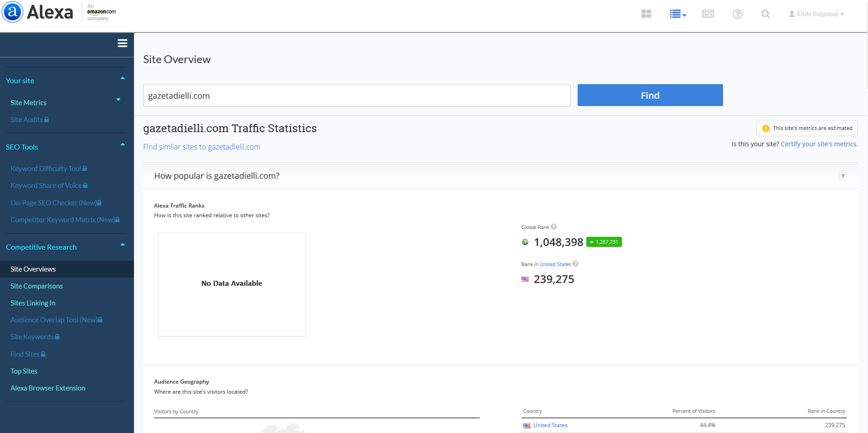Click the US flag in country table

(527, 426)
